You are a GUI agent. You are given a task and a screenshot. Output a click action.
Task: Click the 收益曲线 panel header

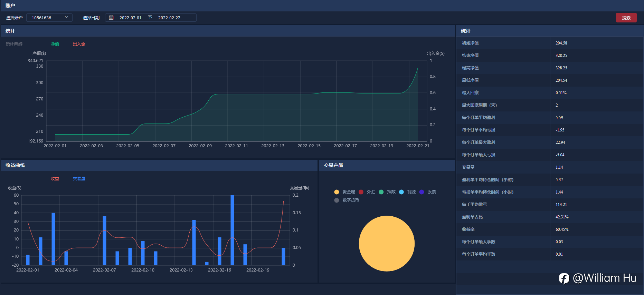click(15, 165)
